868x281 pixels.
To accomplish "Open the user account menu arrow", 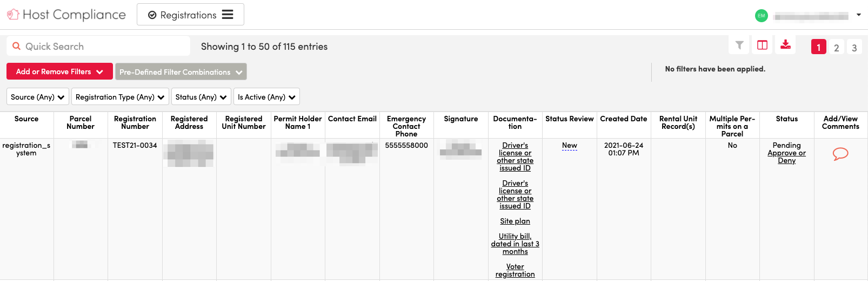I will click(x=858, y=15).
